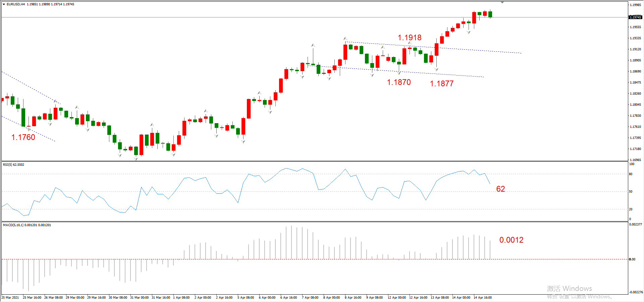Select the 1.1870 red text annotation

tap(399, 82)
